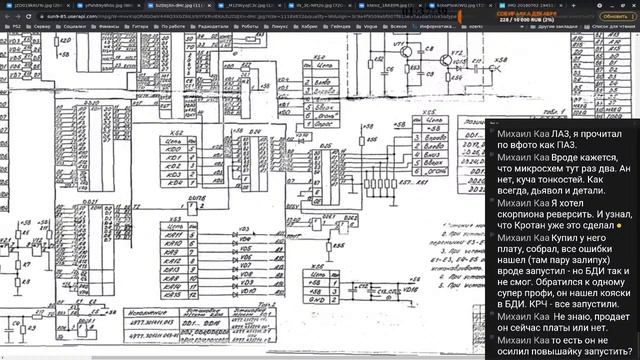Image resolution: width=640 pixels, height=360 pixels.
Task: Open the Список для чтения reading list
Action: (610, 27)
